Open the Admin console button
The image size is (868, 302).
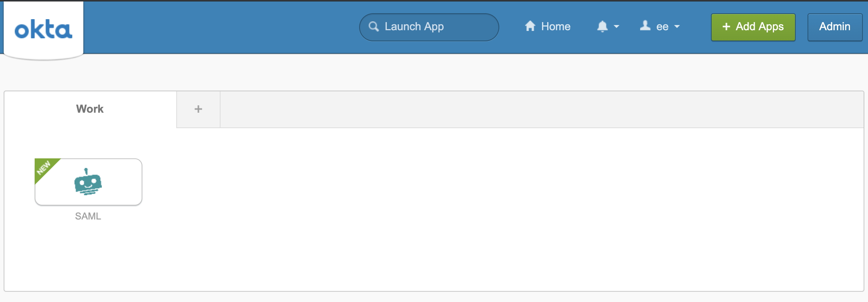835,27
